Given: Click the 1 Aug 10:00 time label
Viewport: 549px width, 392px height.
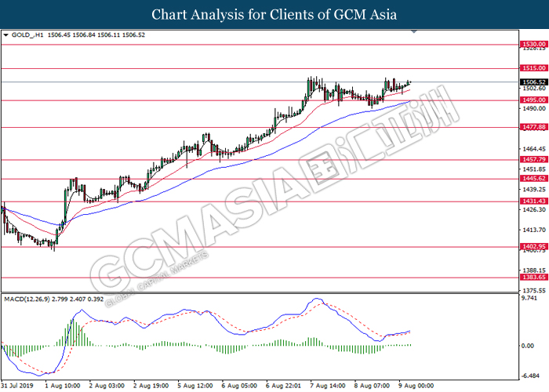Looking at the screenshot, I should [63, 386].
